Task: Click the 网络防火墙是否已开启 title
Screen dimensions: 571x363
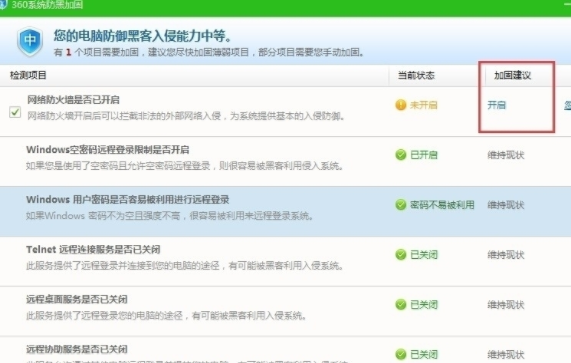Action: 73,100
